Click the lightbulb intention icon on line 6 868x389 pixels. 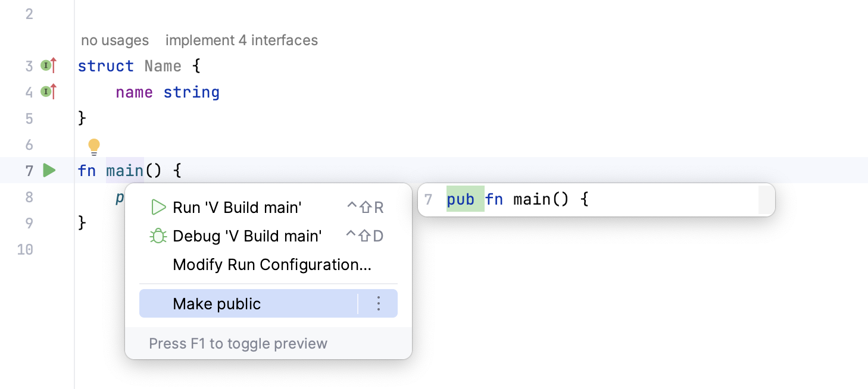94,145
